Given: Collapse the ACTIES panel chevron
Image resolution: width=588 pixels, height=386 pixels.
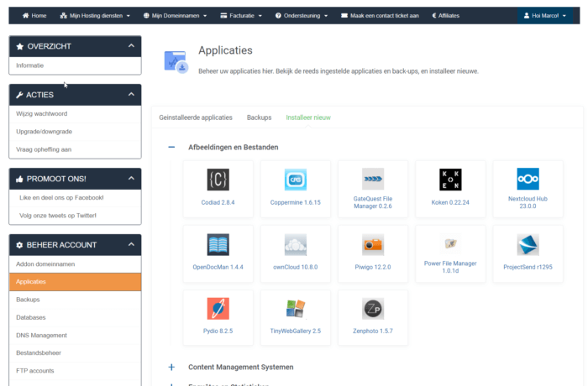Looking at the screenshot, I should pyautogui.click(x=131, y=94).
